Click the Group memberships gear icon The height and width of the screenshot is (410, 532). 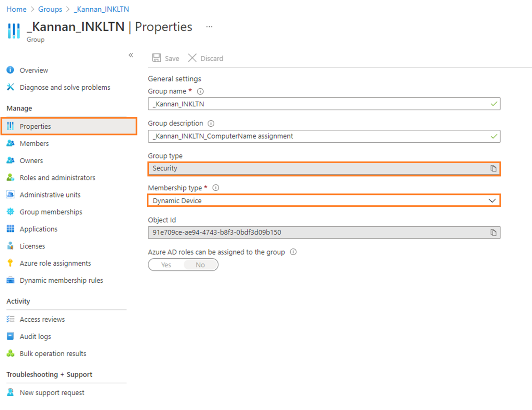click(10, 212)
